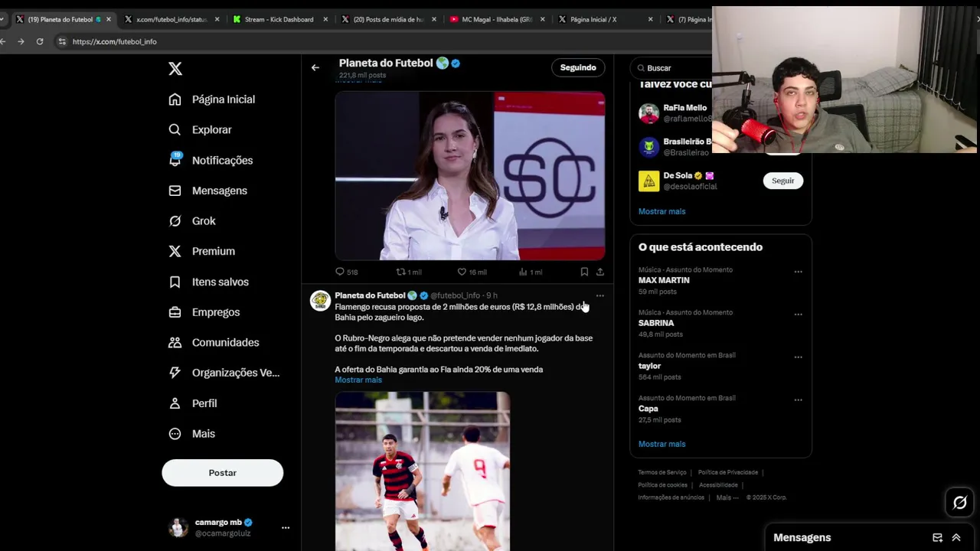Open Política de cookies link
This screenshot has width=980, height=551.
[663, 485]
